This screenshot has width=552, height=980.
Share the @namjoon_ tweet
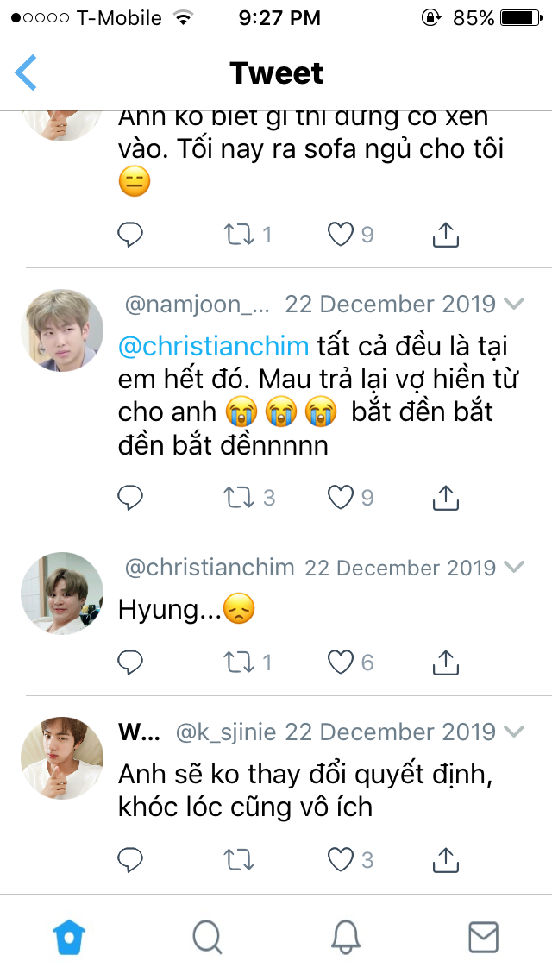tap(445, 496)
